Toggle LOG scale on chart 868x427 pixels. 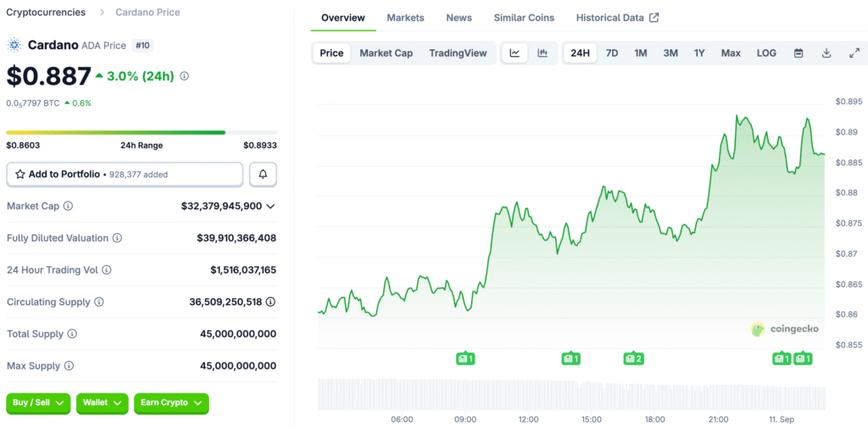point(766,53)
